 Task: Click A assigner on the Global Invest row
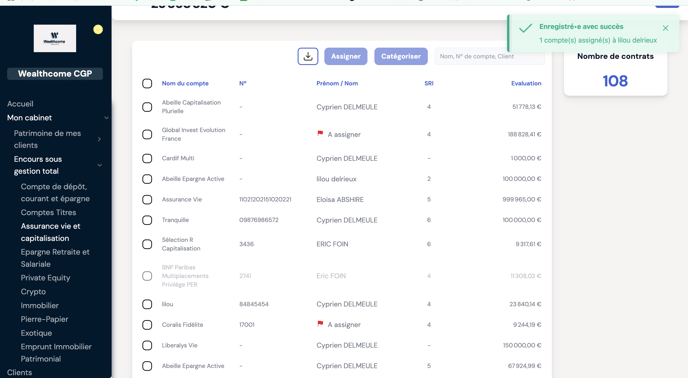[344, 134]
